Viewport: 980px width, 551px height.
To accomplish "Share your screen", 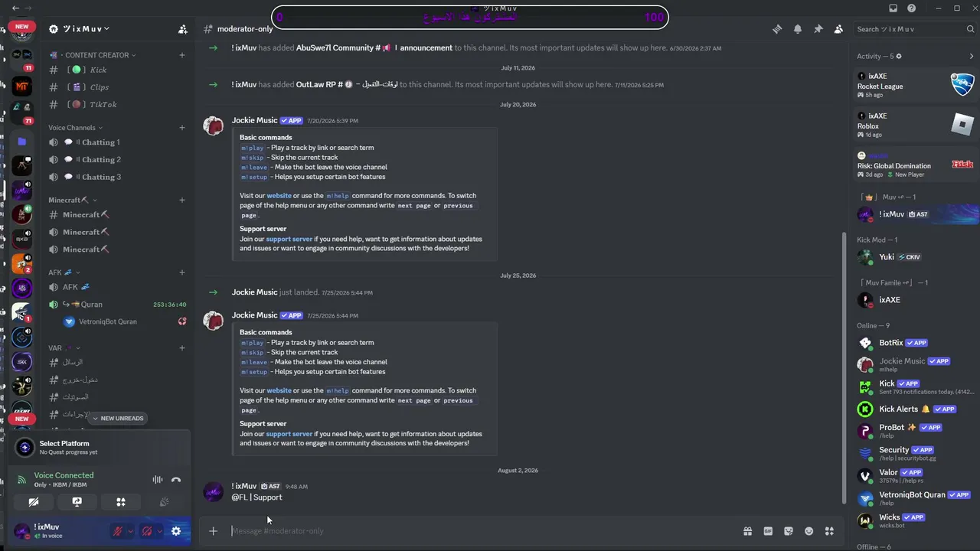I will point(77,502).
